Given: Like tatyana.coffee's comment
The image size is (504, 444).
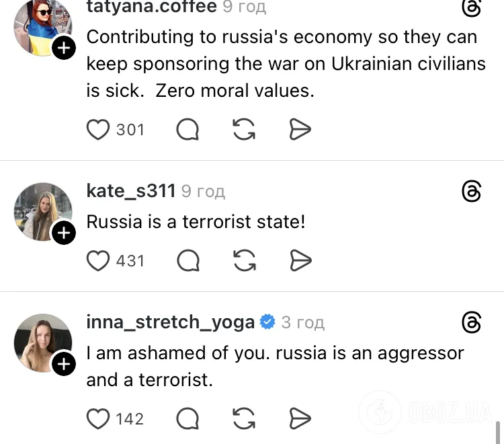Looking at the screenshot, I should 98,129.
